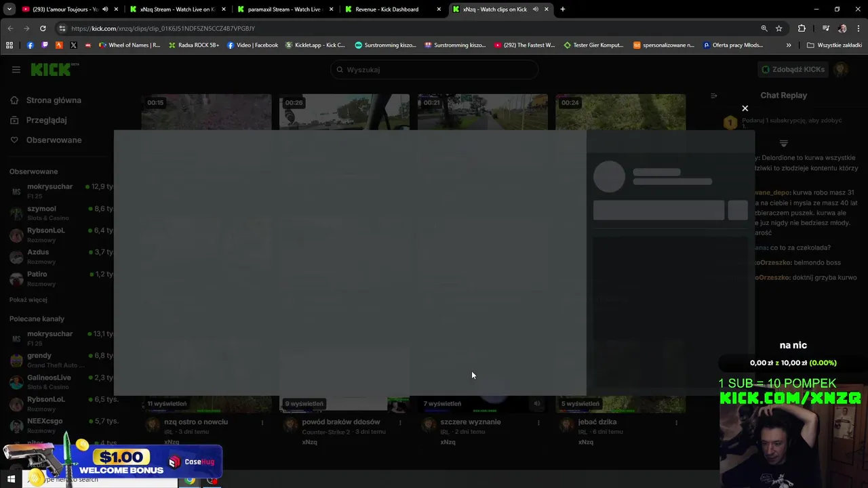Expand the hidden bookmarks overflow chevron
The width and height of the screenshot is (868, 488).
click(x=788, y=45)
